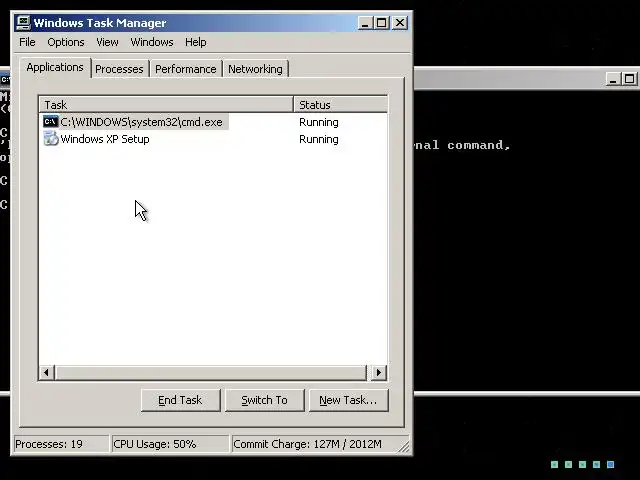Click the Windows XP Setup icon
Image resolution: width=640 pixels, height=480 pixels.
[x=51, y=138]
